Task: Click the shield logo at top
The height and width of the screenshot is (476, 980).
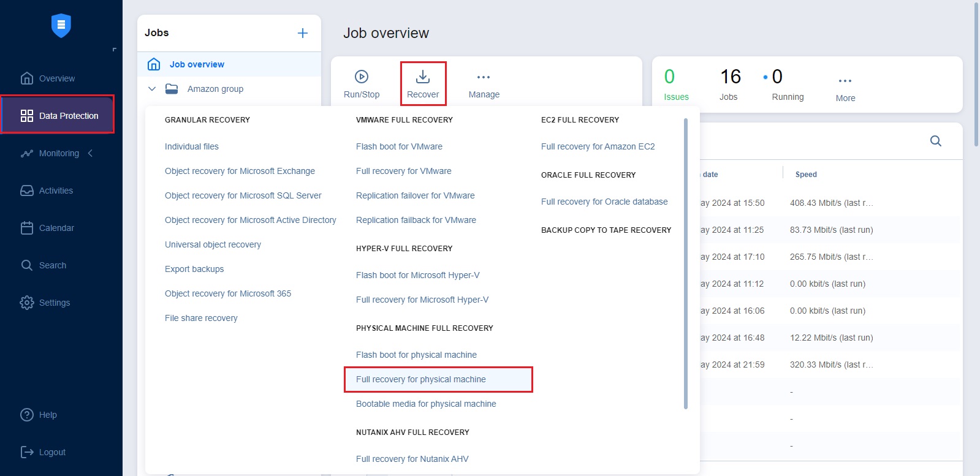Action: click(x=61, y=25)
